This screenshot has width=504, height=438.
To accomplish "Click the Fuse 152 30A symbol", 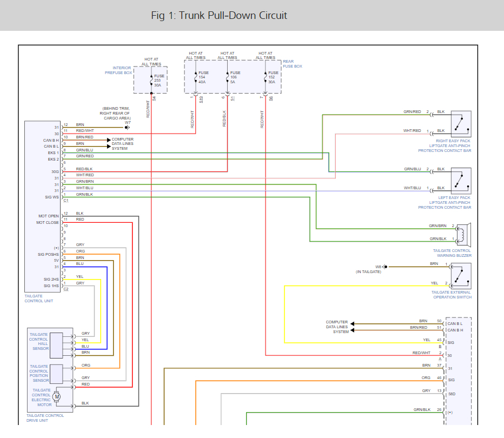I will click(x=266, y=77).
